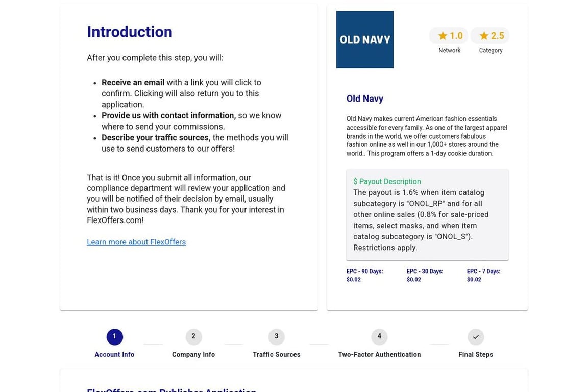Click the 'That is it!' paragraph
This screenshot has height=392, width=588.
186,199
